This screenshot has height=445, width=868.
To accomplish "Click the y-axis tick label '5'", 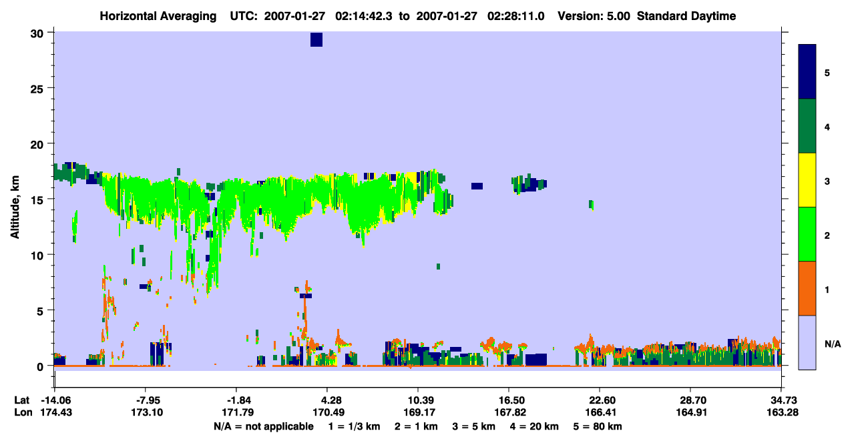I will (41, 310).
